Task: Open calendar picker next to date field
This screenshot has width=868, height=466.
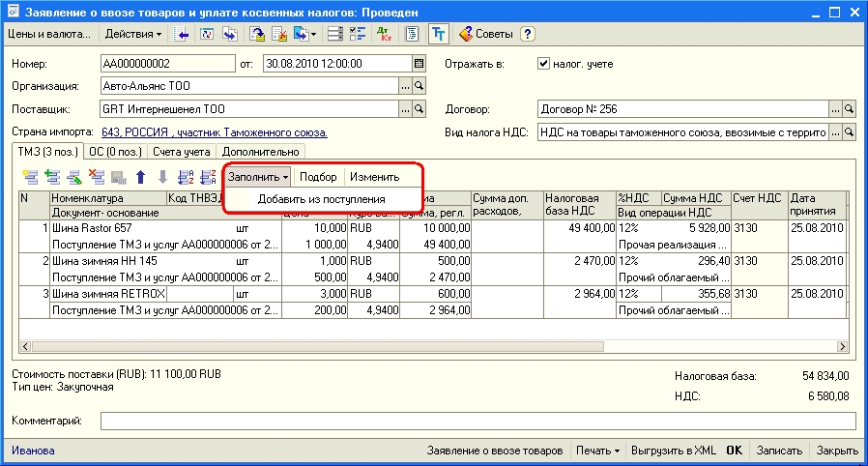Action: (x=419, y=64)
